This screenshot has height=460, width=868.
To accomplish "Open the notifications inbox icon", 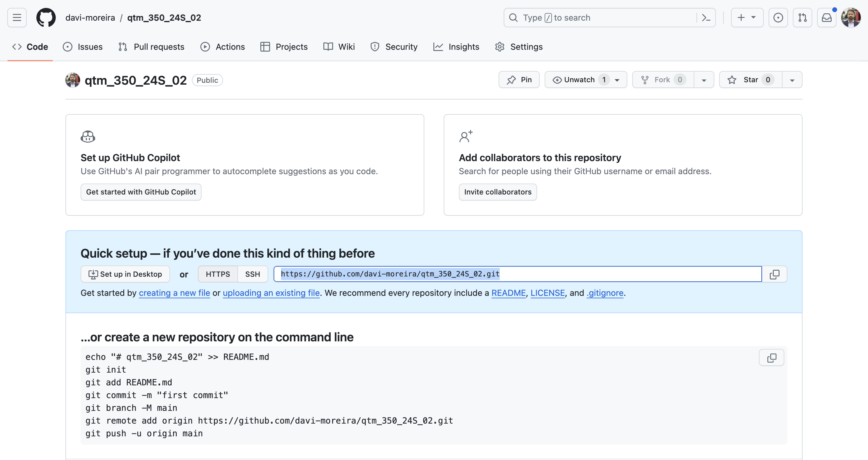I will click(x=826, y=18).
